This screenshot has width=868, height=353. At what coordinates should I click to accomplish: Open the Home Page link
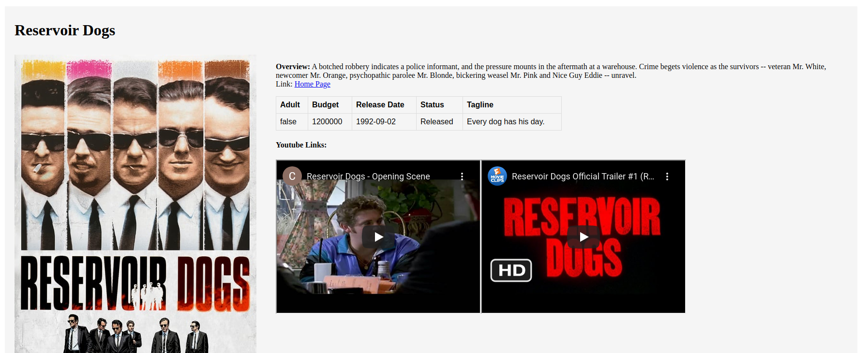(x=313, y=84)
